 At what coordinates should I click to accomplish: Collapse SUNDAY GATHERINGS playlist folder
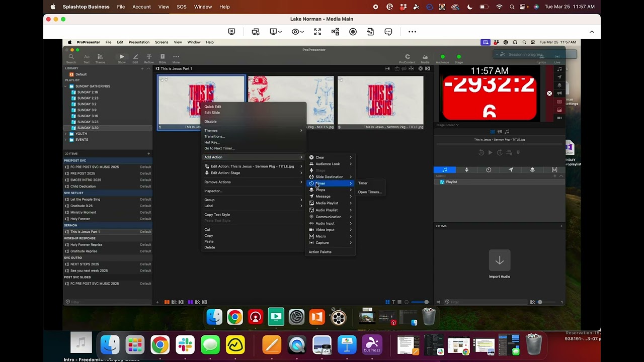[x=65, y=86]
